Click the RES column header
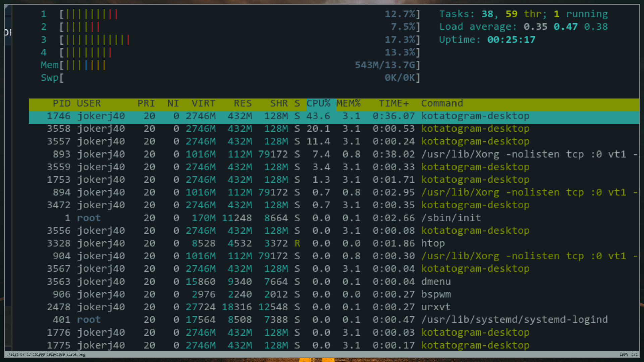 click(x=243, y=103)
